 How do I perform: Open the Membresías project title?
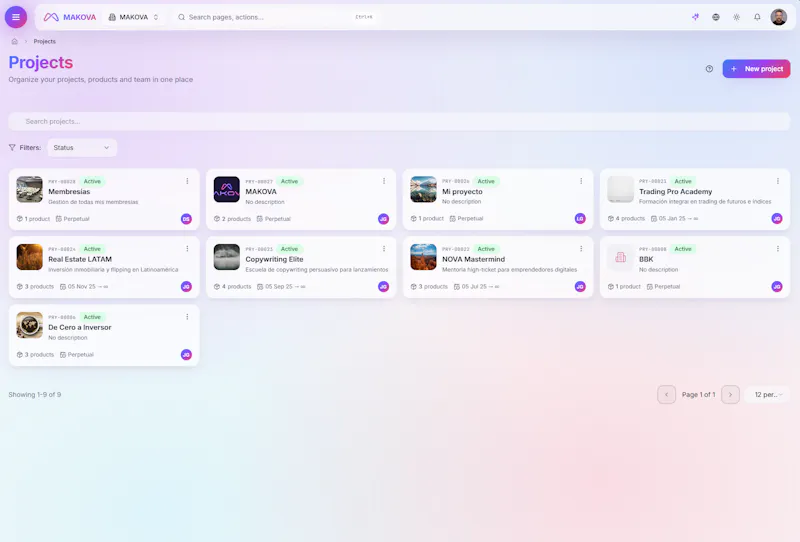tap(69, 192)
